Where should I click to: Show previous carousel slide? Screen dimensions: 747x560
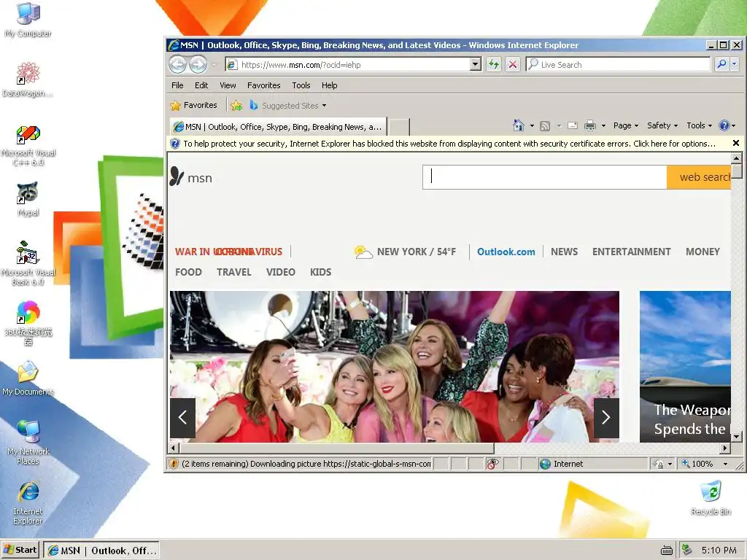point(182,418)
